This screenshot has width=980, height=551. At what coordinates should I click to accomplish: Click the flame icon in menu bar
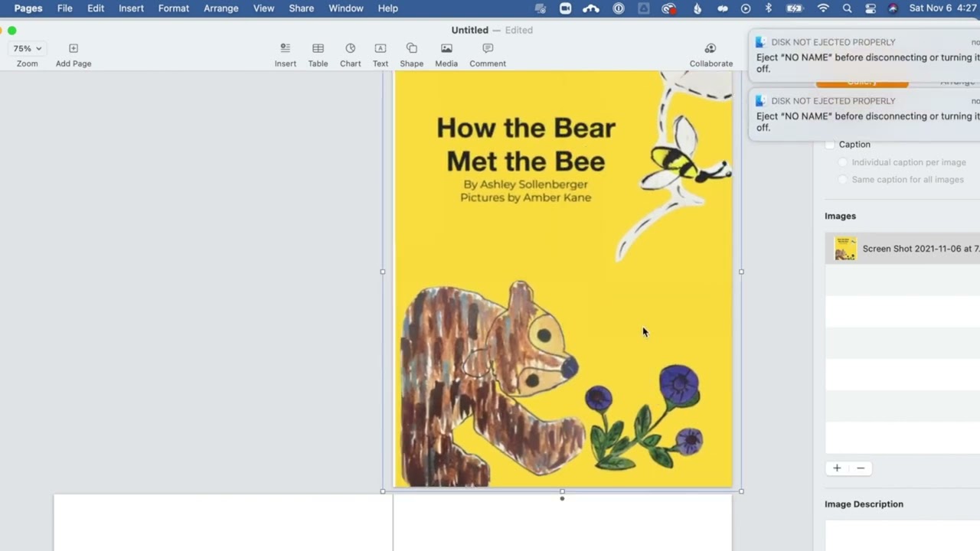(x=697, y=8)
